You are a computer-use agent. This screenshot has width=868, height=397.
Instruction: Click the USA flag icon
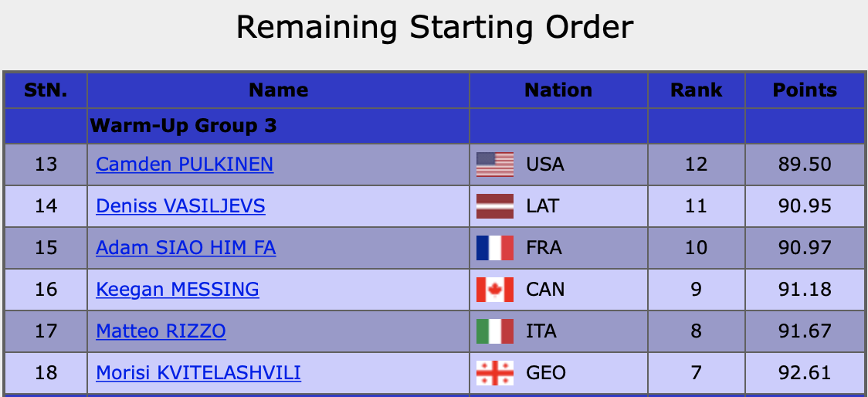494,165
